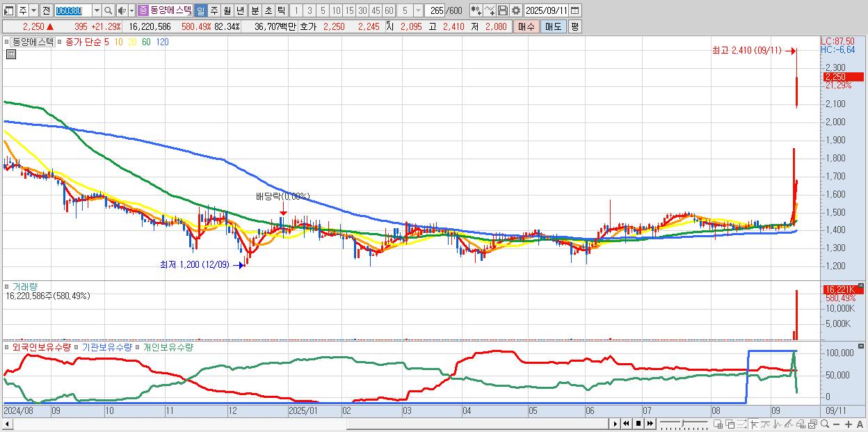Click the window menu icon at top-left

pyautogui.click(x=9, y=10)
